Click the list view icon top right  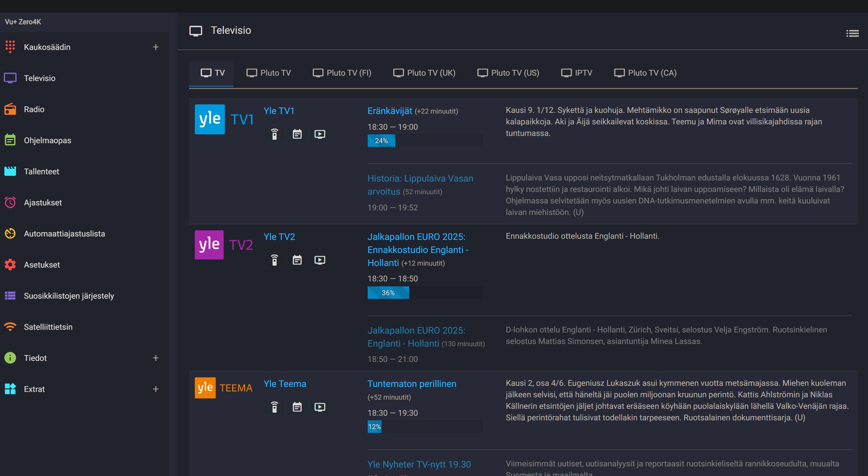tap(852, 34)
